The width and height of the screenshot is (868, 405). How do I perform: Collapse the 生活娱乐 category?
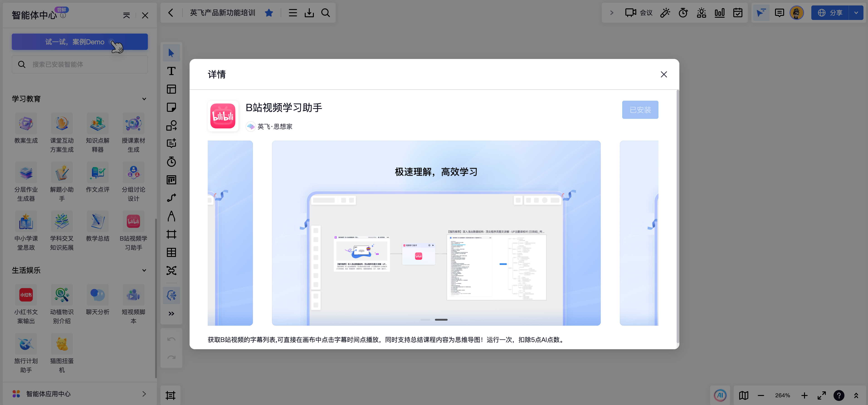click(x=144, y=270)
